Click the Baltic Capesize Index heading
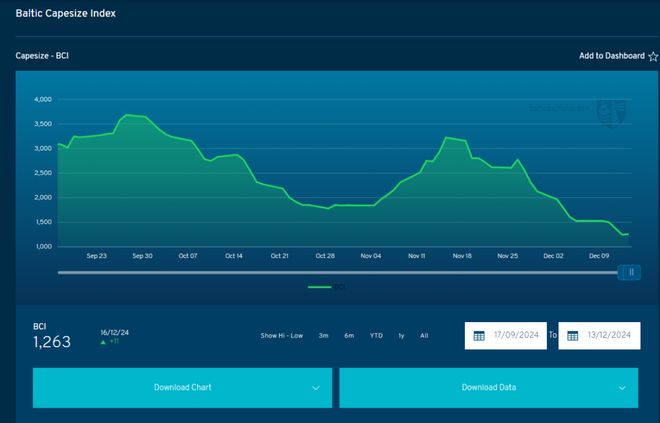 point(66,13)
